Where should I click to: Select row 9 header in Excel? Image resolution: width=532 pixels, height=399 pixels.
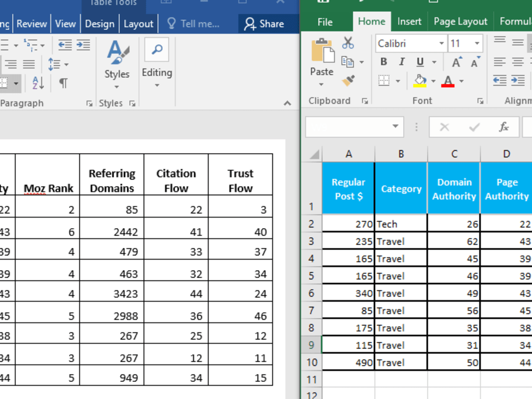point(311,345)
